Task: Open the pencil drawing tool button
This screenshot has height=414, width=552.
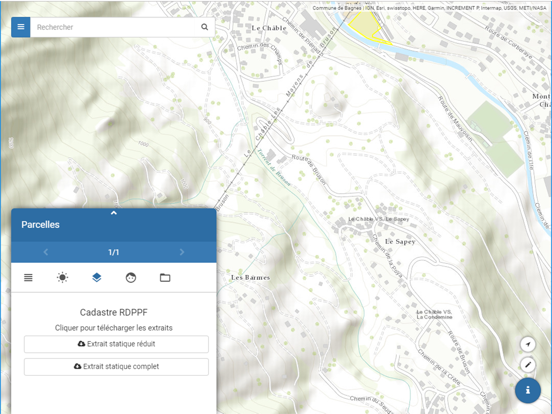Action: [528, 365]
